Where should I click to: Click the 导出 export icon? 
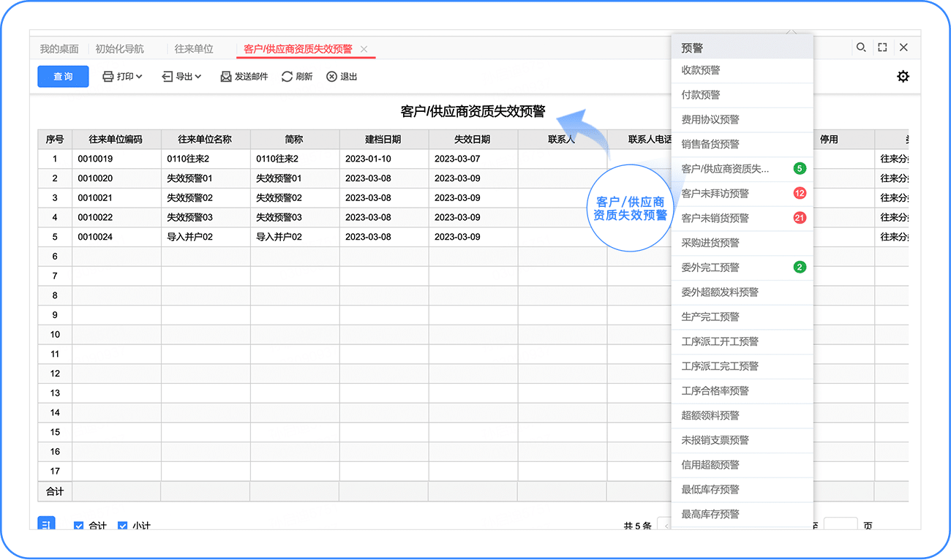pos(167,77)
